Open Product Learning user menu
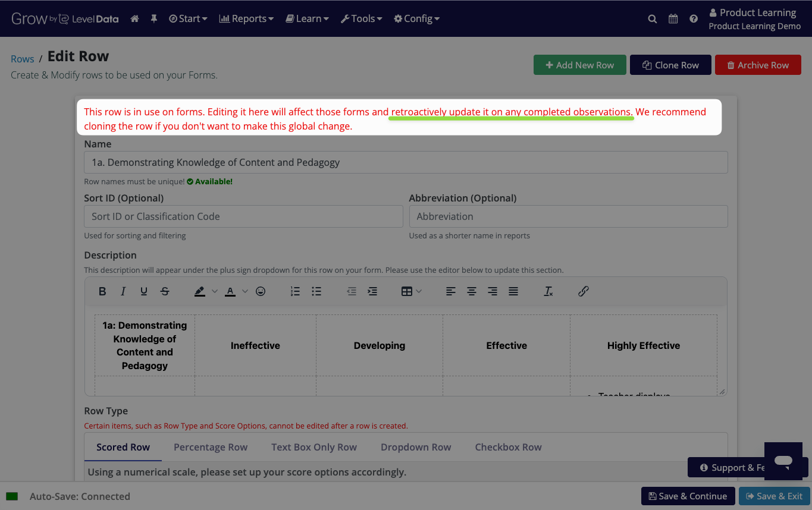812x510 pixels. point(754,19)
